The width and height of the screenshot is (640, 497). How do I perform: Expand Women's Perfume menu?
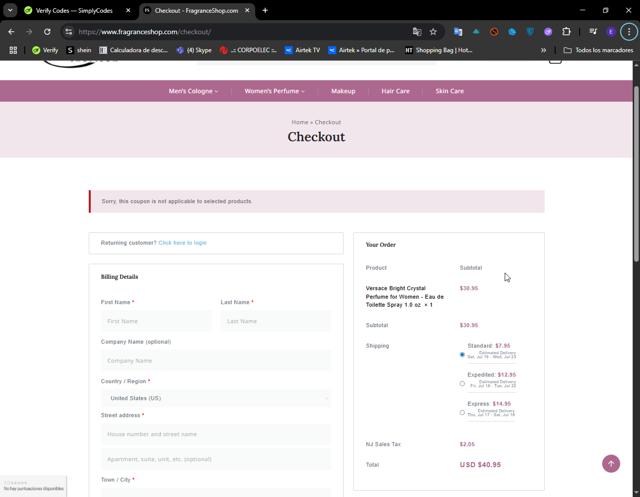coord(274,91)
